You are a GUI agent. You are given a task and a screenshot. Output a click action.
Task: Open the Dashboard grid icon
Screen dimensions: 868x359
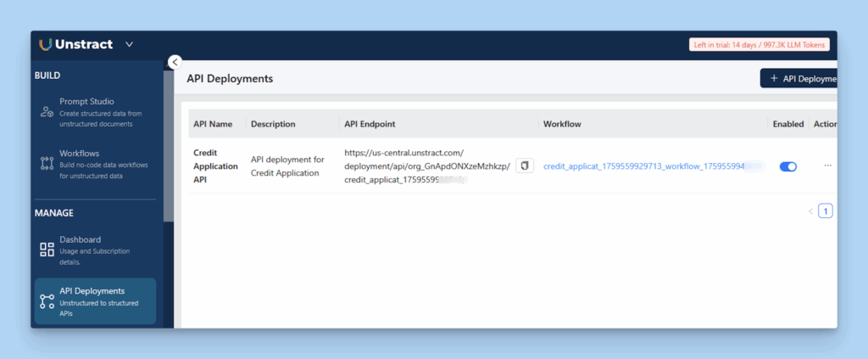point(47,250)
